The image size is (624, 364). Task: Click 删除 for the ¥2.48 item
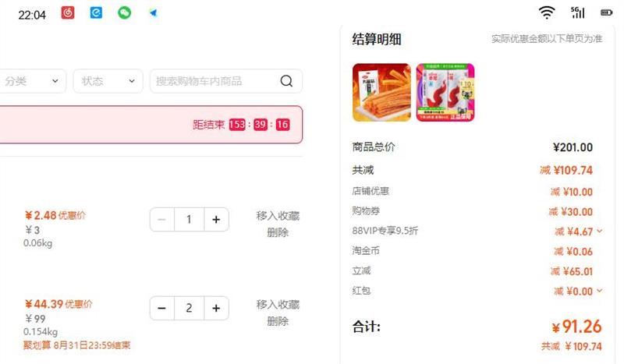278,232
